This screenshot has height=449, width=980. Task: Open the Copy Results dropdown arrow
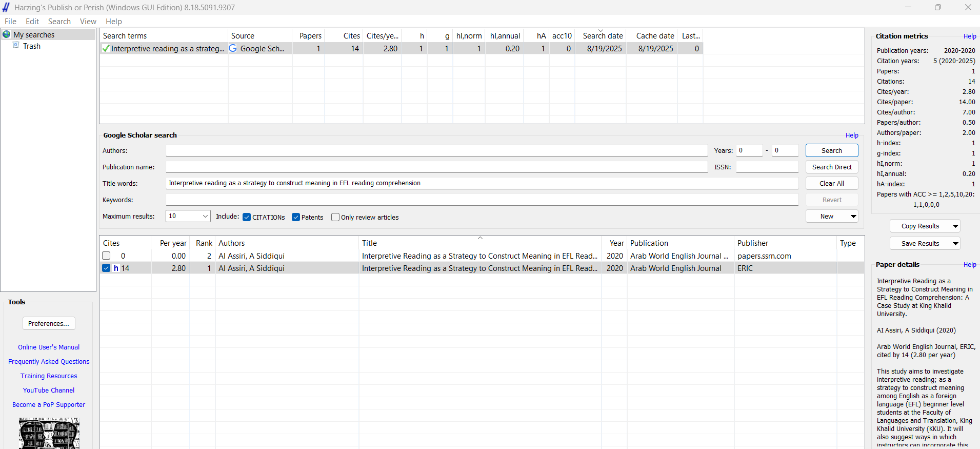click(955, 226)
